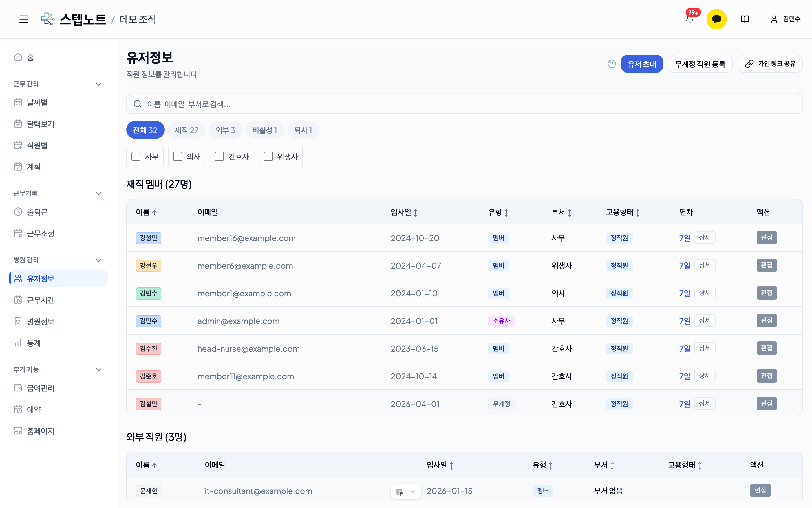Select the 전체 32 tab
The height and width of the screenshot is (508, 812).
pos(145,130)
